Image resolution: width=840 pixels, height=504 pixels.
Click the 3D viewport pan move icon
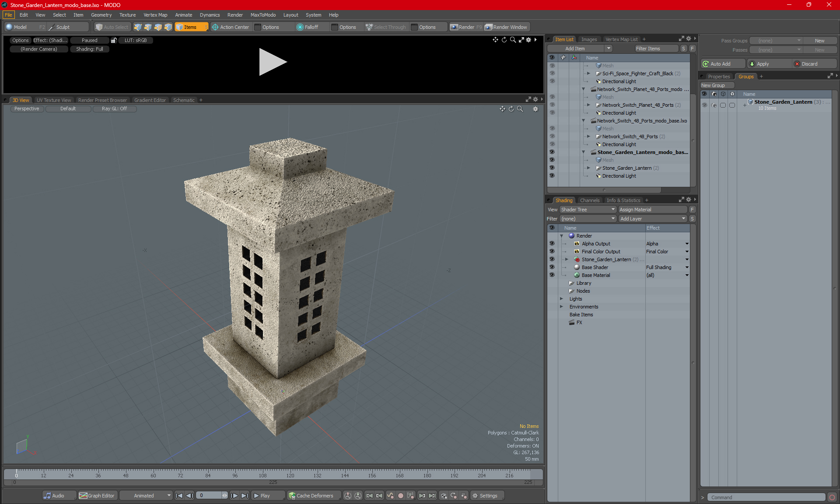tap(502, 109)
